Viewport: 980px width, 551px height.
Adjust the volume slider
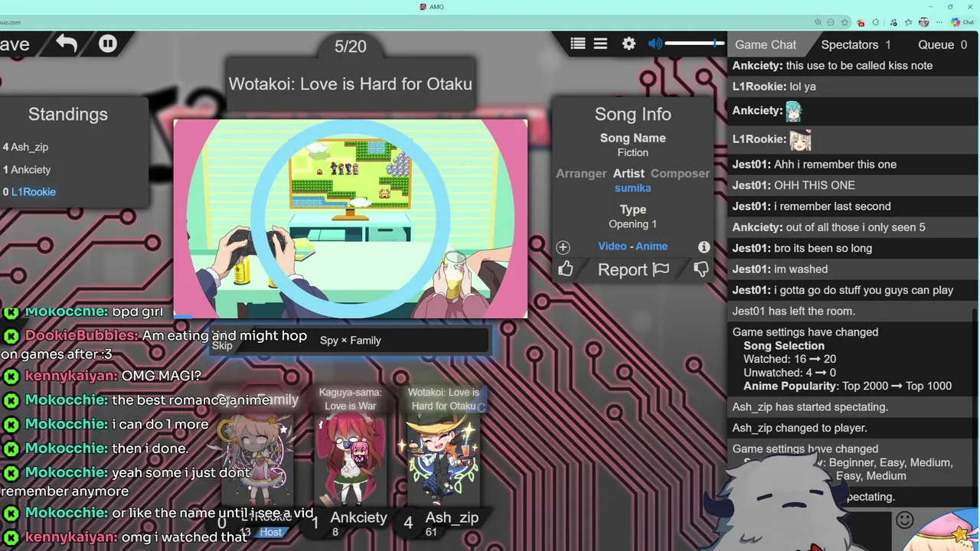coord(694,44)
